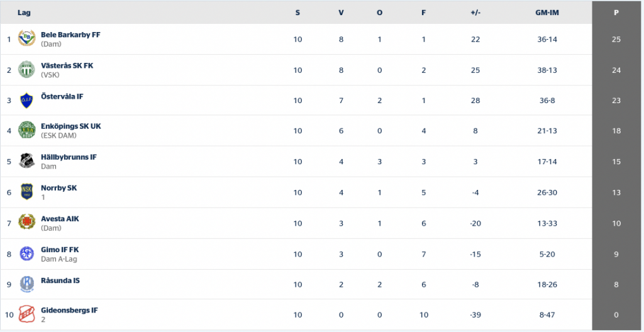Viewport: 644px width, 332px height.
Task: Click the Enköpings SK UK team badge
Action: click(x=26, y=130)
